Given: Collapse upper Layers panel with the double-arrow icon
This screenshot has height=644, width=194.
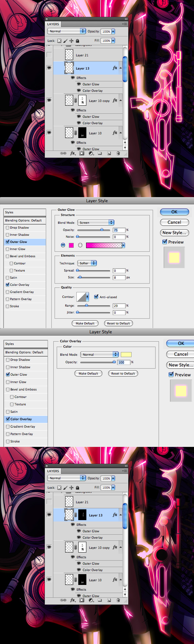Looking at the screenshot, I should (x=126, y=19).
